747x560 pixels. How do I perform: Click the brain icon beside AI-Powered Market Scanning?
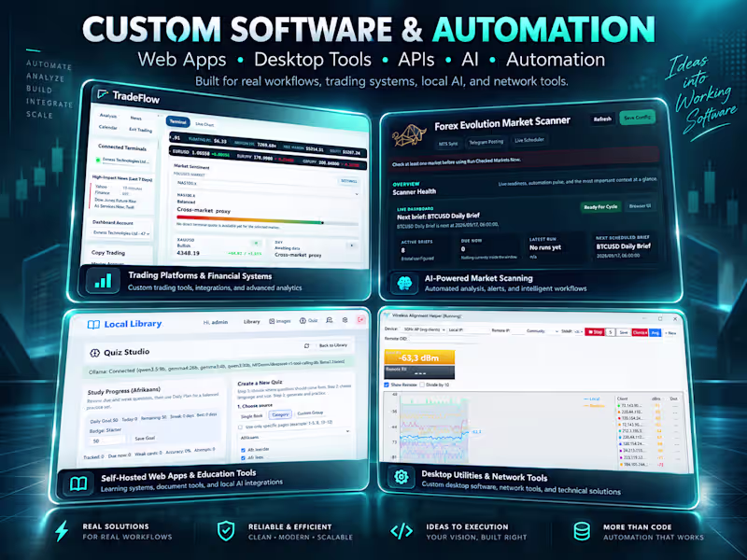(x=404, y=284)
